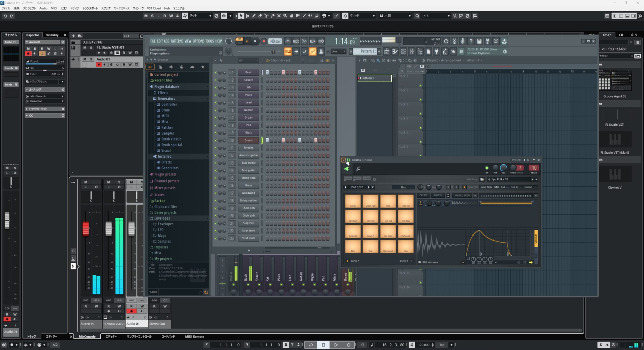Click the Groove Agent SE thumbnail
This screenshot has width=644, height=350.
615,81
